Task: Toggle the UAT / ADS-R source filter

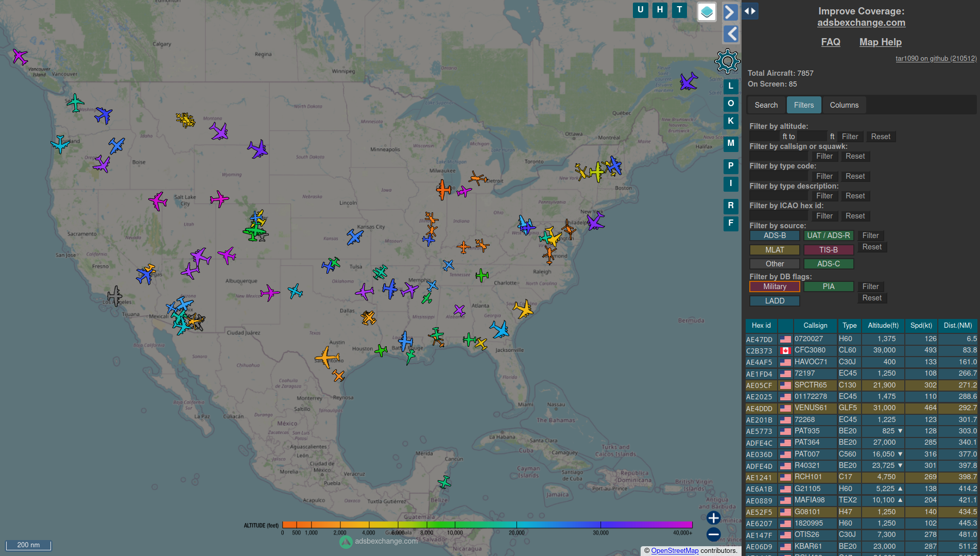Action: coord(828,235)
